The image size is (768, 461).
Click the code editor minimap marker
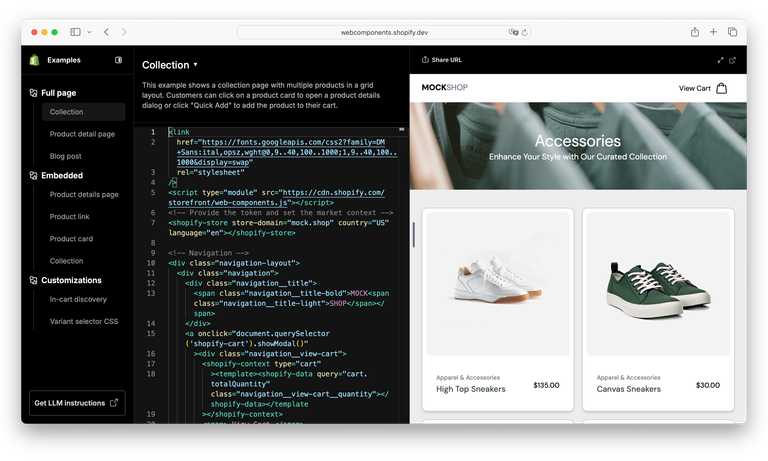point(402,129)
